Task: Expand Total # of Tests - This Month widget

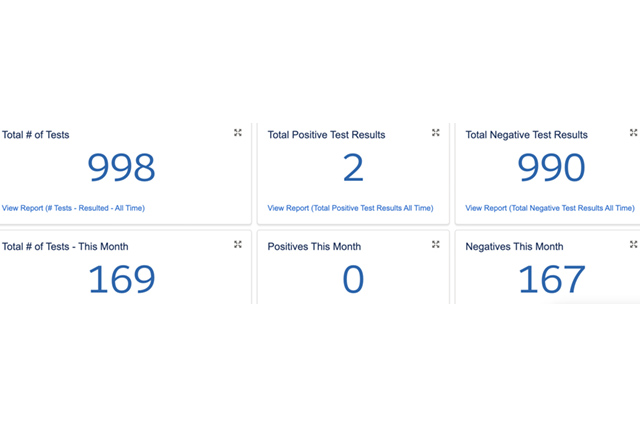Action: point(238,244)
